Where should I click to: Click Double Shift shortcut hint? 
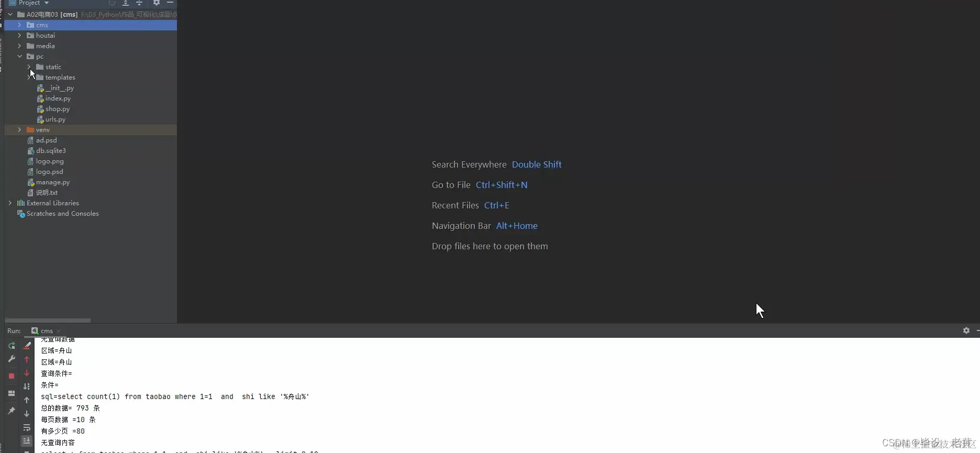pyautogui.click(x=537, y=164)
